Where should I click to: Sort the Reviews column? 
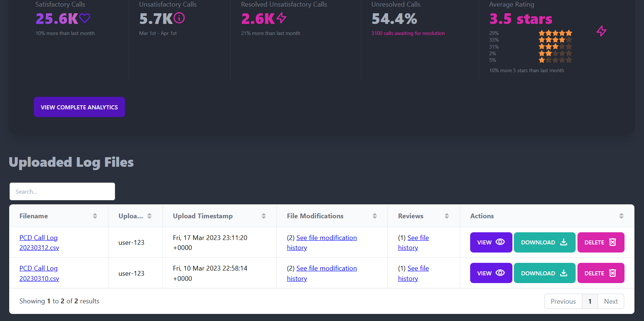[447, 216]
